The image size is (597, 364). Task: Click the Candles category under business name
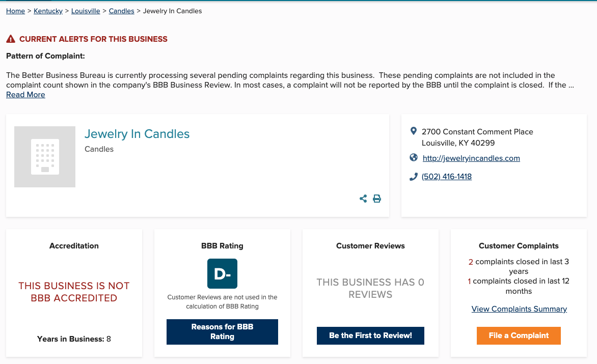pos(99,149)
